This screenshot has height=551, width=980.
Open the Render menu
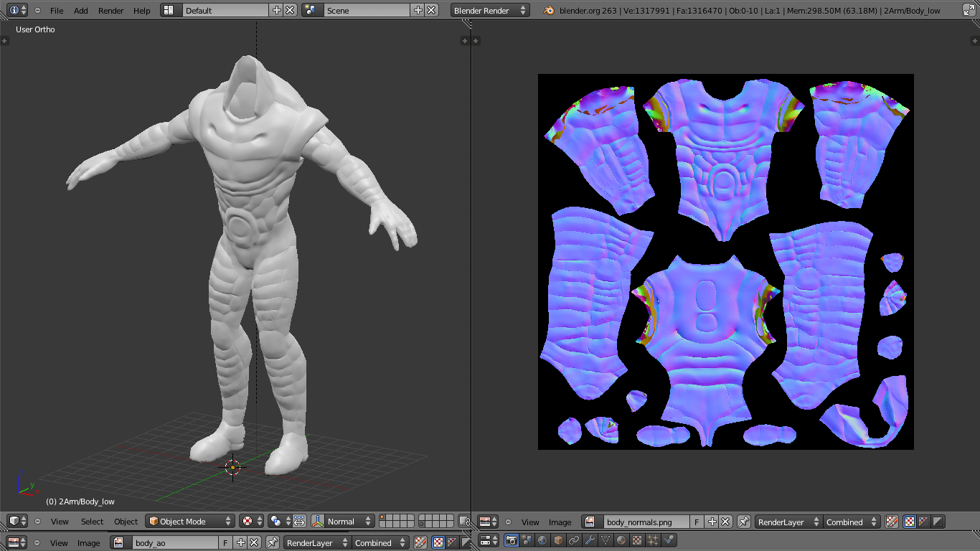[110, 11]
